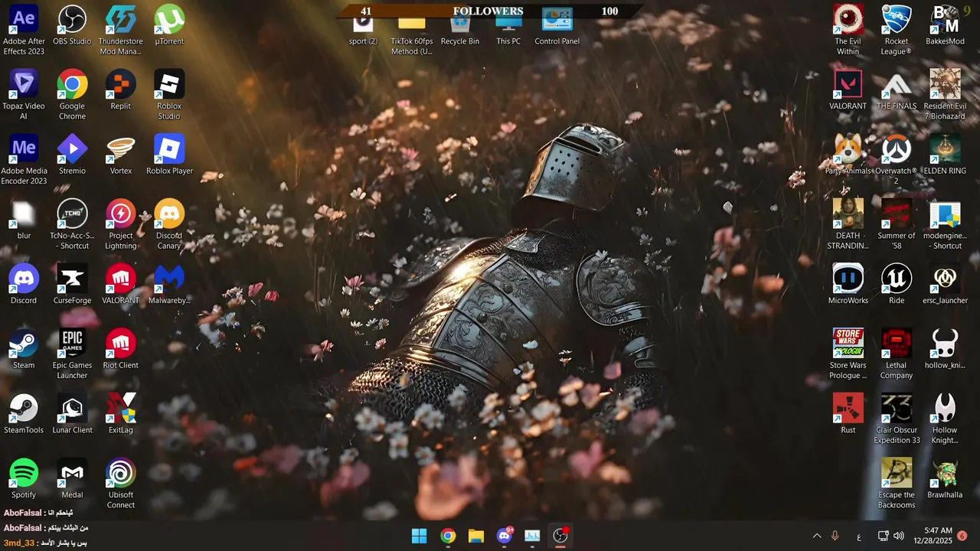This screenshot has width=980, height=551.
Task: Open CurseForge desktop icon
Action: 72,285
